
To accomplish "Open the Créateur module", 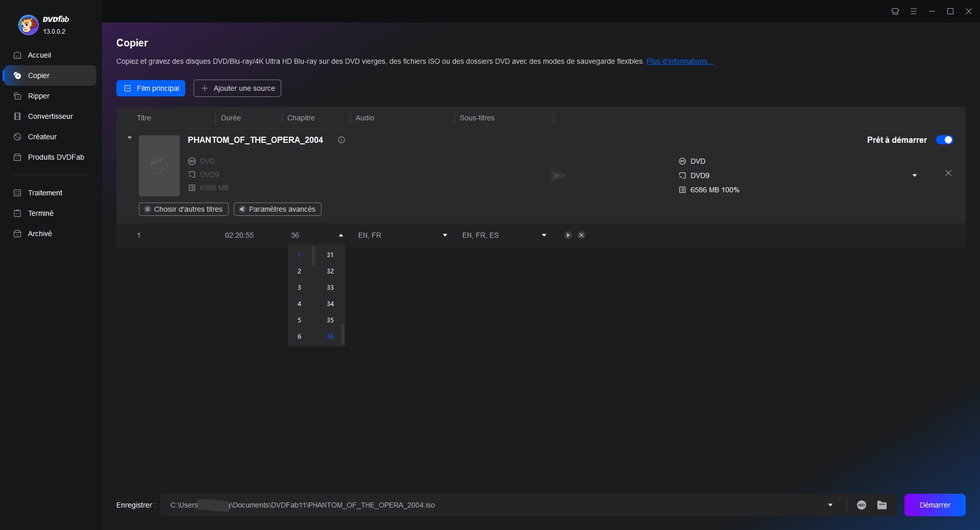I will pyautogui.click(x=50, y=137).
